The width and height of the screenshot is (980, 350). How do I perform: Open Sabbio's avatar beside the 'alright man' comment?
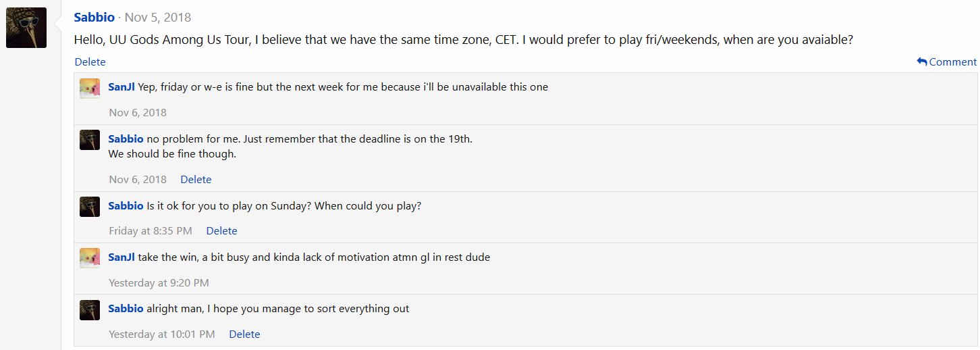[90, 310]
